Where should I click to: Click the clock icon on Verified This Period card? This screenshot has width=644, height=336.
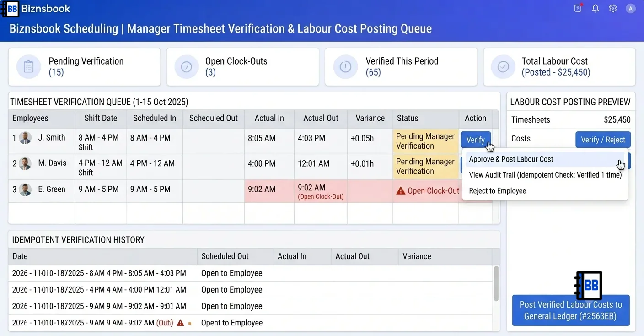(x=345, y=67)
